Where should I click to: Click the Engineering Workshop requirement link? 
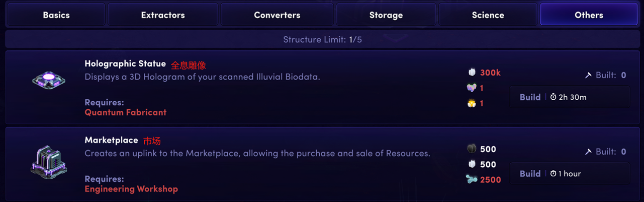point(131,189)
